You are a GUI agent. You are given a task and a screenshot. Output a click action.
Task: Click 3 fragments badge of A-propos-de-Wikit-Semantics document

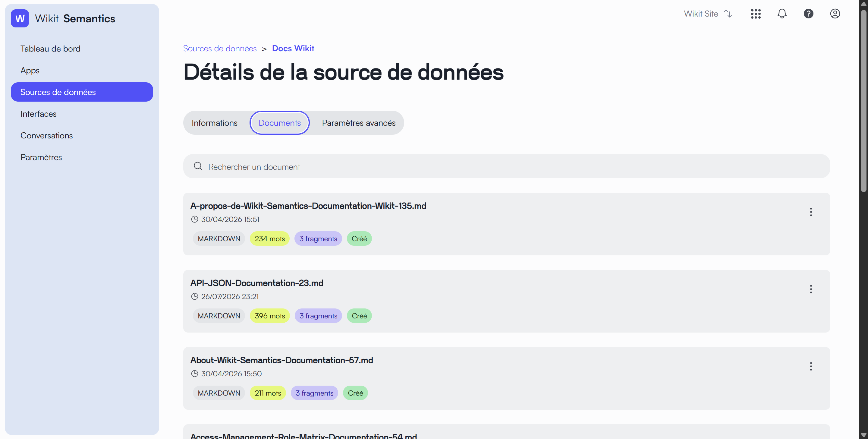318,239
